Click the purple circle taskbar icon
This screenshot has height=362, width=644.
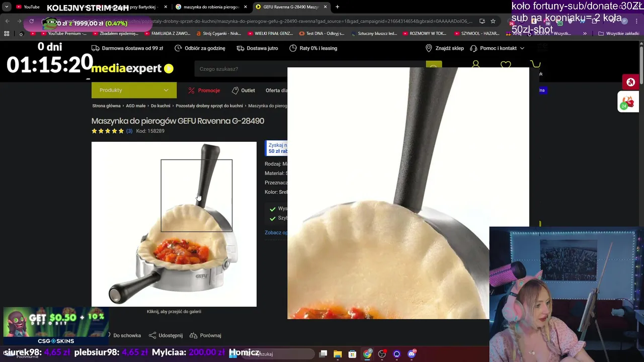397,354
